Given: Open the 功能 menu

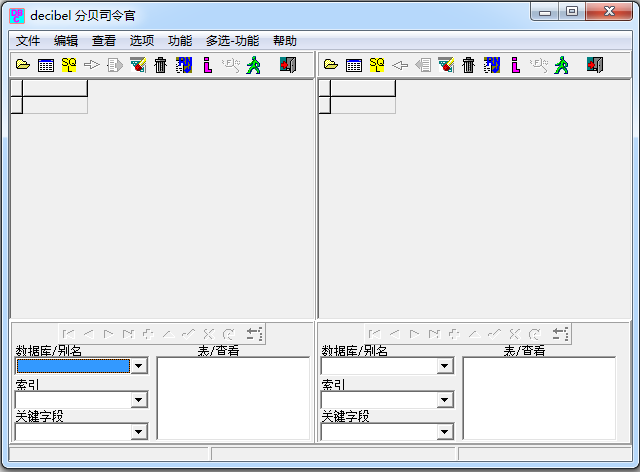Looking at the screenshot, I should pos(180,41).
